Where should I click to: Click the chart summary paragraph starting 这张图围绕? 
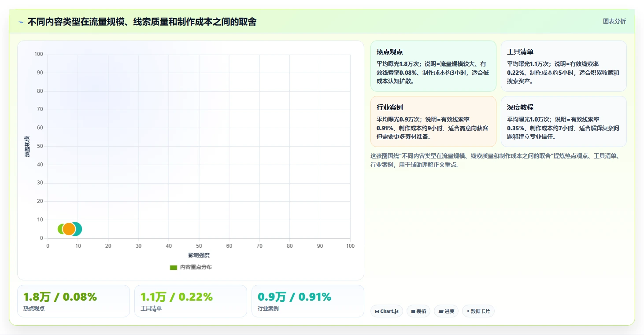(x=496, y=161)
